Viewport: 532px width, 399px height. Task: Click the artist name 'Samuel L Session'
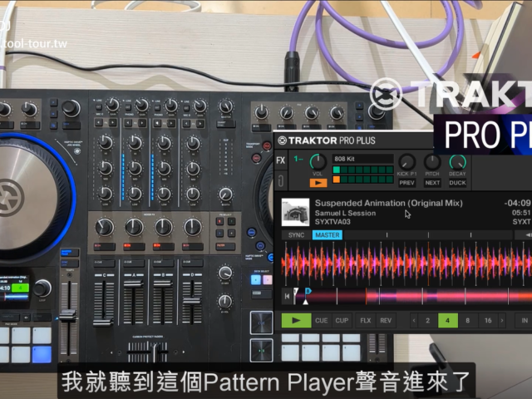point(345,213)
